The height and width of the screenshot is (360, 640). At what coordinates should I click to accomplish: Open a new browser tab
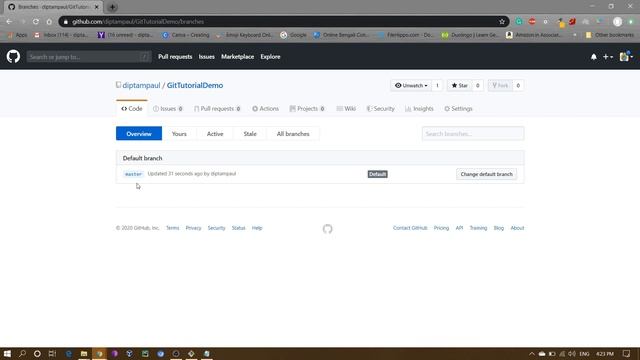pyautogui.click(x=112, y=7)
